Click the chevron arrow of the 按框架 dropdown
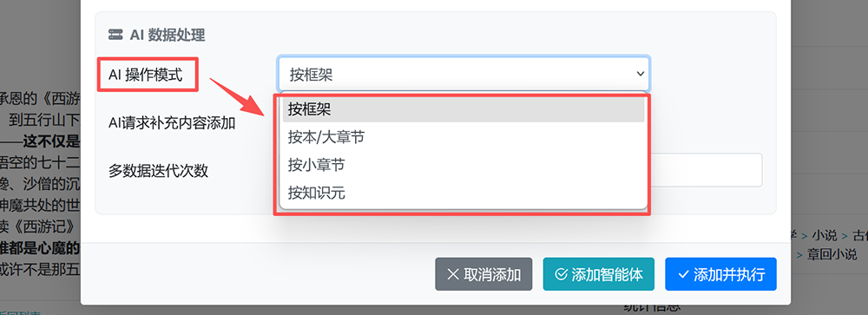The width and height of the screenshot is (868, 315). click(x=641, y=74)
